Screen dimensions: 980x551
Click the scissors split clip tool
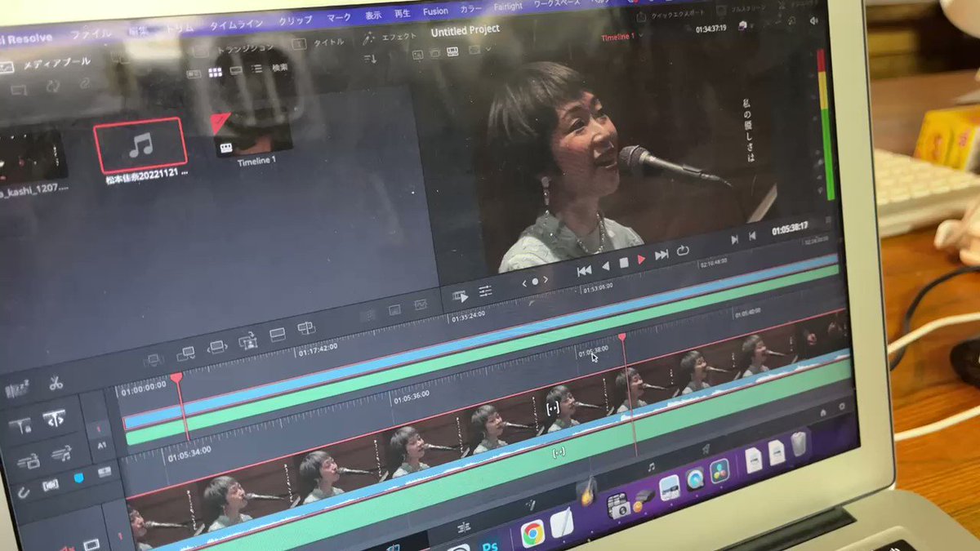pos(55,382)
